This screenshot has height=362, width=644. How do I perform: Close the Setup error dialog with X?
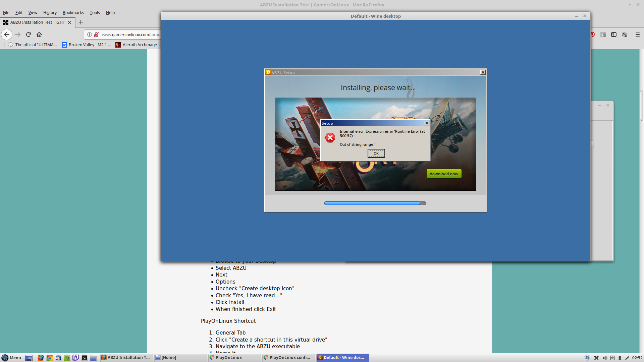[x=426, y=123]
